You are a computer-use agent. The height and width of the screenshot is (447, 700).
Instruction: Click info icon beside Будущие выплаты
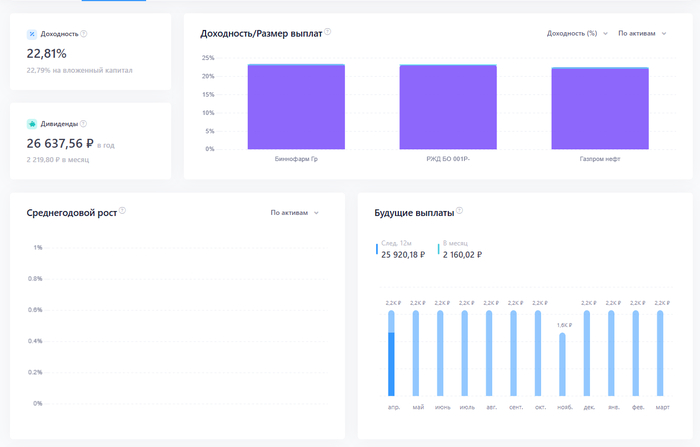pos(459,212)
